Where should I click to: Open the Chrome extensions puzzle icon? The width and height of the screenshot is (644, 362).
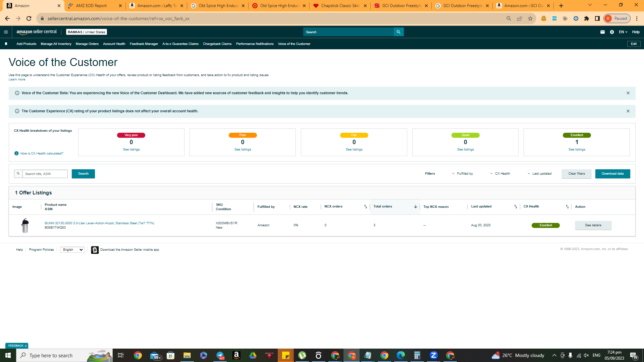point(587,18)
